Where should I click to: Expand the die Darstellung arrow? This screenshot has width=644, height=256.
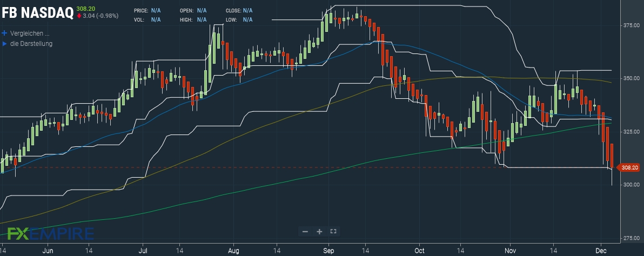(x=4, y=44)
